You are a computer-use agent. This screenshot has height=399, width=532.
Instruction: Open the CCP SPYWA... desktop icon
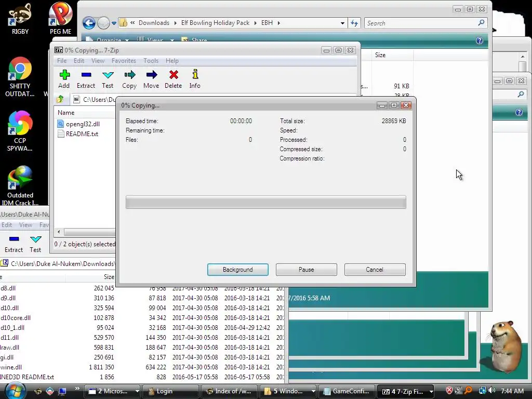[20, 131]
